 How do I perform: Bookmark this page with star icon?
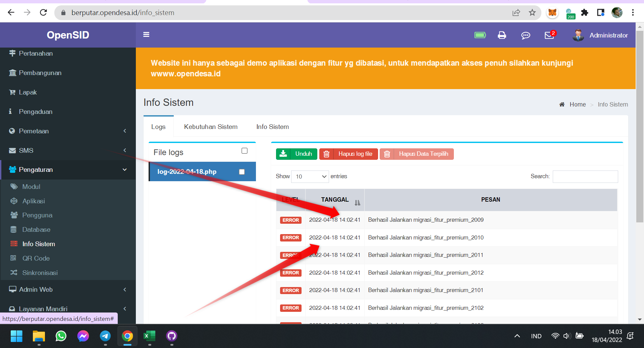(x=532, y=13)
